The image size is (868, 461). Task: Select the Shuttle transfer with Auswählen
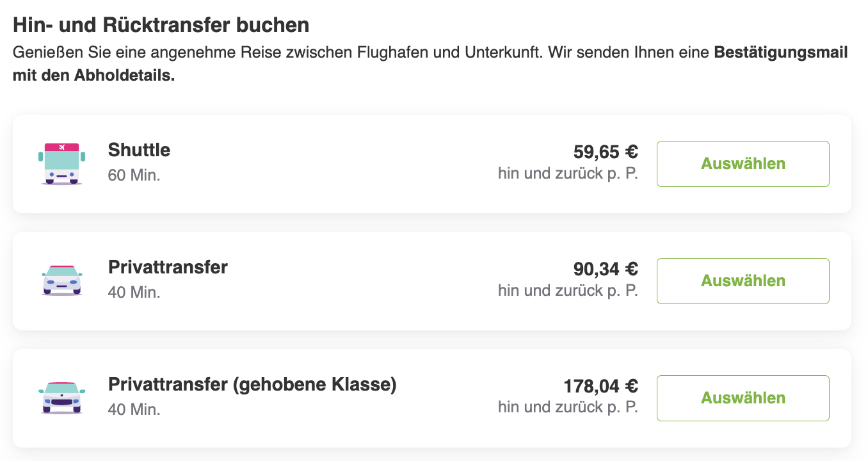[743, 164]
